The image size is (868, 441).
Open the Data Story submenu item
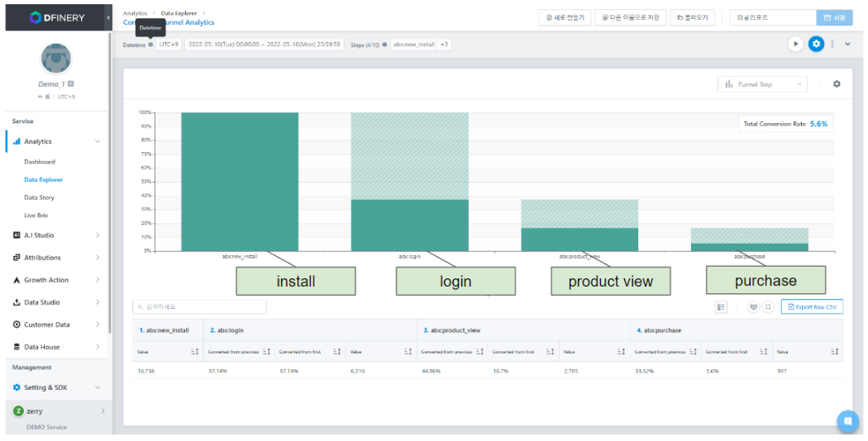coord(40,197)
